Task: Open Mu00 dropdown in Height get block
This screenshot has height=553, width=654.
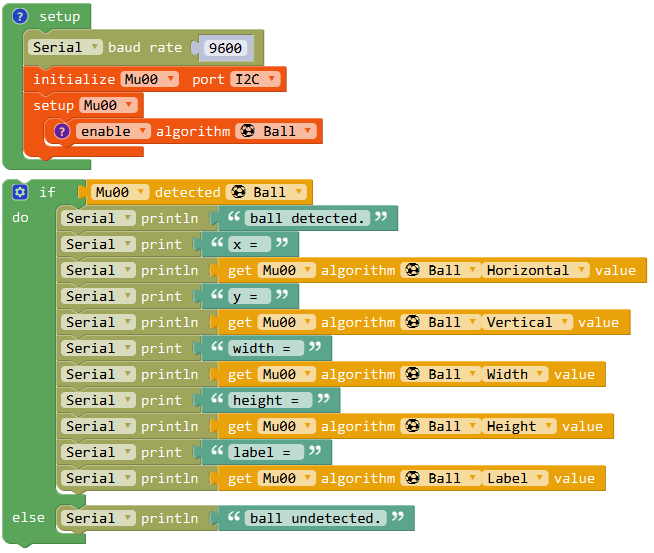Action: click(287, 426)
